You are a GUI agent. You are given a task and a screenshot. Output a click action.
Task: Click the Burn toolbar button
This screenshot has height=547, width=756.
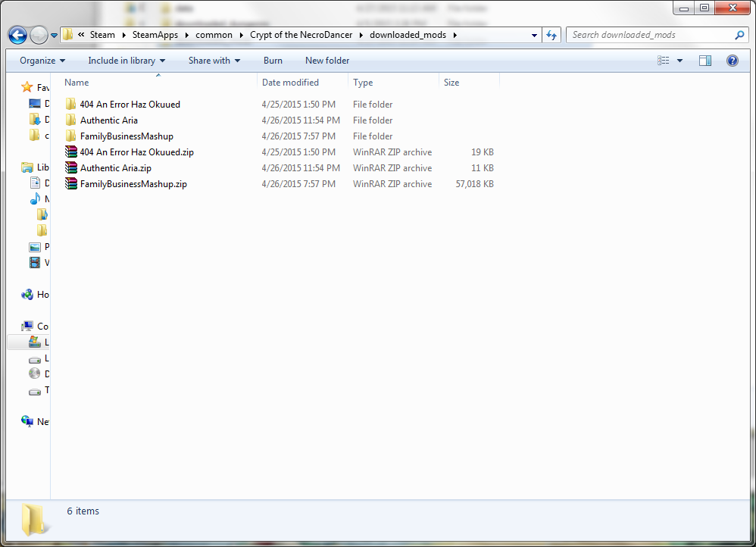coord(273,61)
